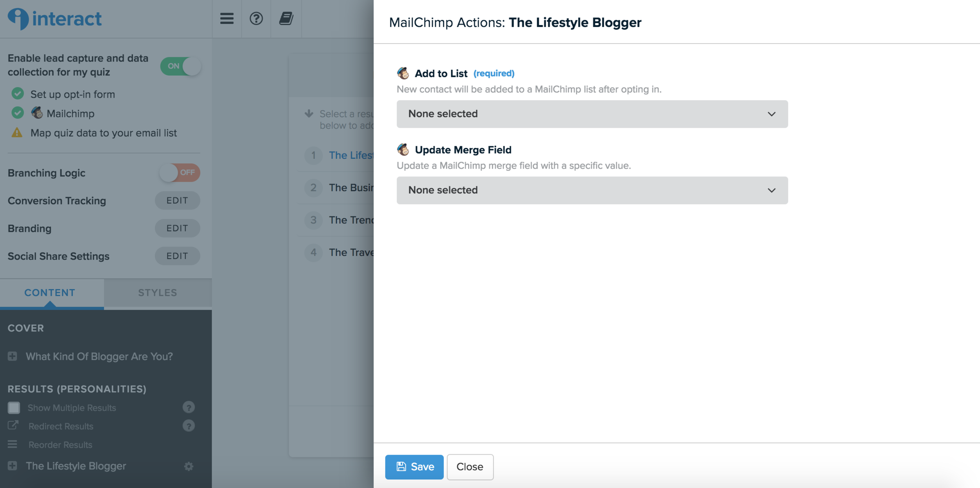Check the Show Multiple Results checkbox
Viewport: 980px width, 488px height.
click(14, 408)
